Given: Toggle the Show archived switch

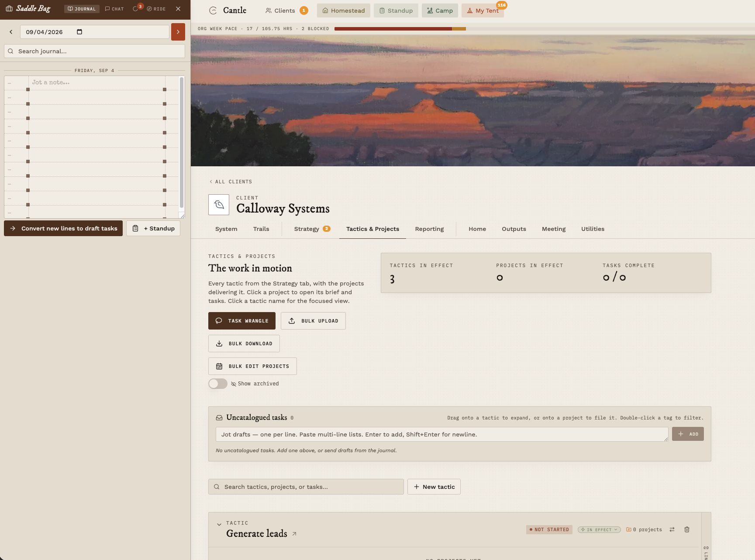Looking at the screenshot, I should [218, 384].
